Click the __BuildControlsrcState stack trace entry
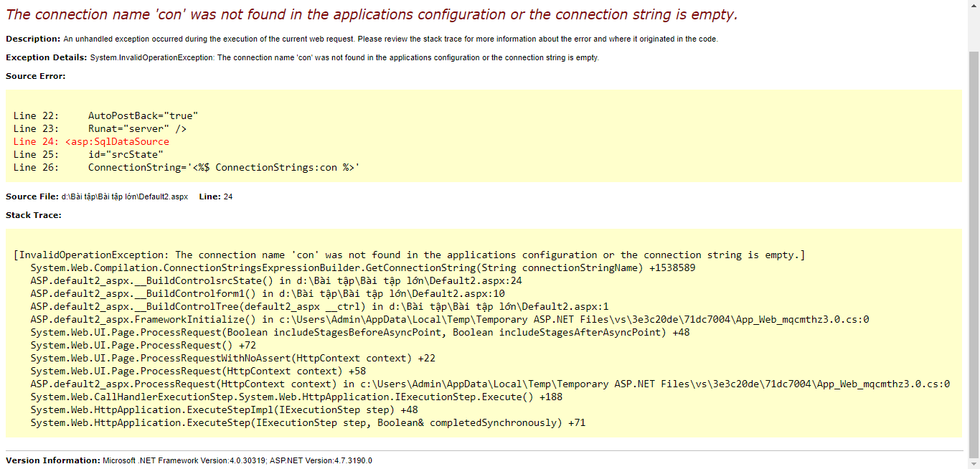 click(276, 280)
